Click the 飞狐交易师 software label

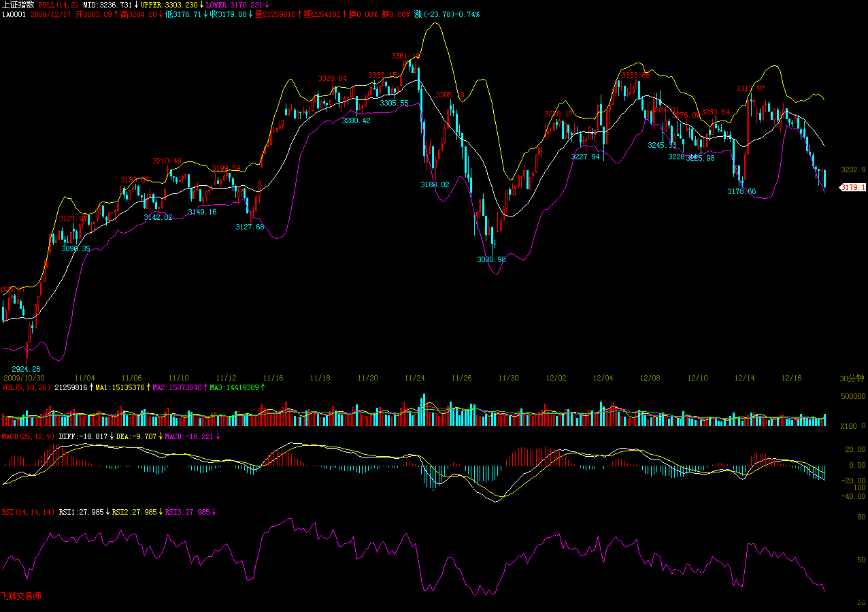pyautogui.click(x=21, y=596)
